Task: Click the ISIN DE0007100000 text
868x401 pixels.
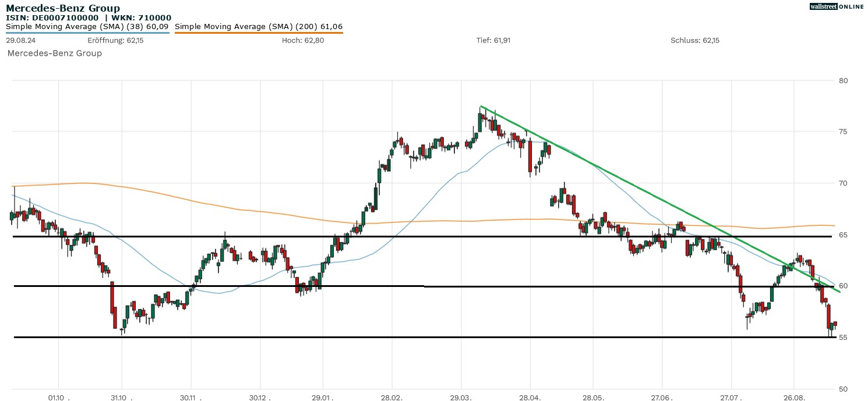Action: 52,18
